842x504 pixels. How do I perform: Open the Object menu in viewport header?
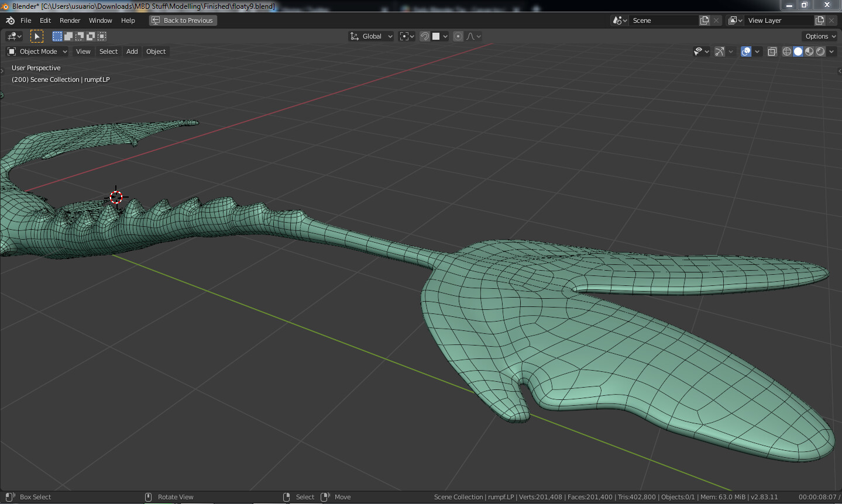(156, 51)
